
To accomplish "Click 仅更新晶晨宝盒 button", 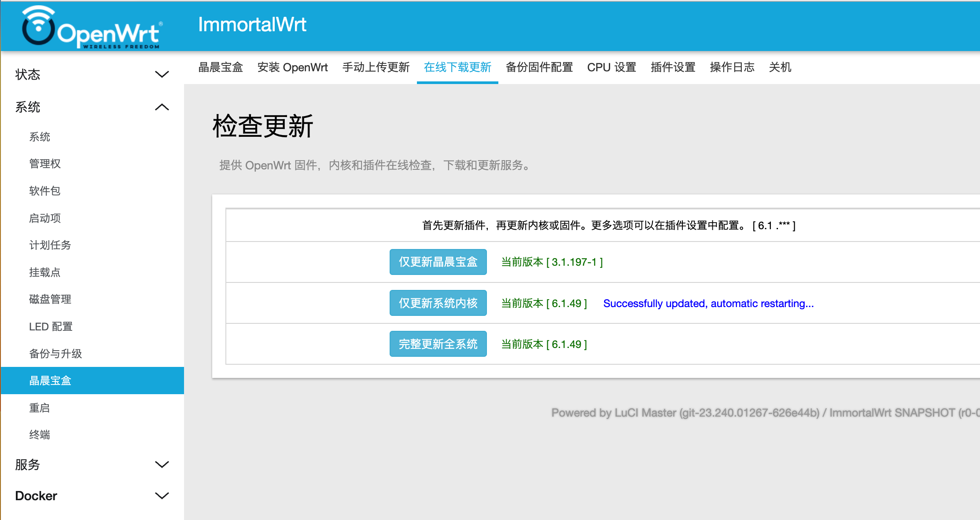I will [438, 262].
